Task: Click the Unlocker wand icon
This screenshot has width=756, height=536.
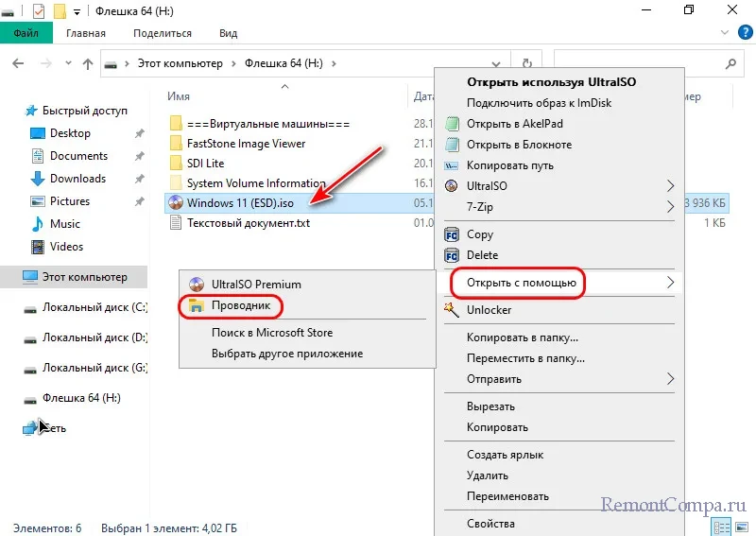Action: coord(452,309)
